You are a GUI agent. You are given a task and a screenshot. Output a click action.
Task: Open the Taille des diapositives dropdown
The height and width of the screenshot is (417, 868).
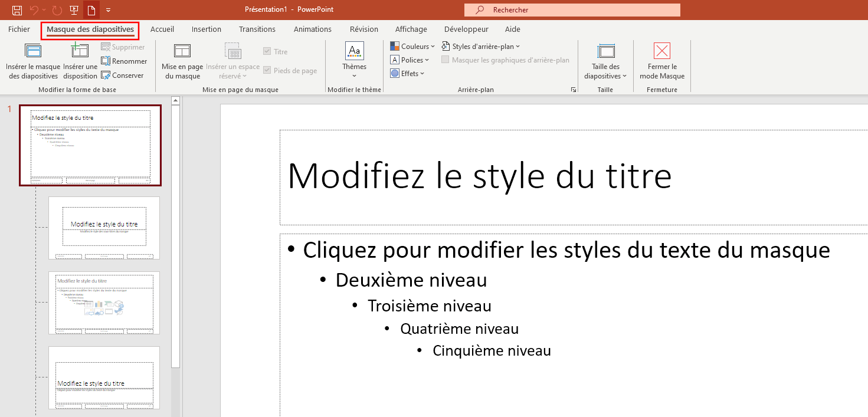point(605,61)
